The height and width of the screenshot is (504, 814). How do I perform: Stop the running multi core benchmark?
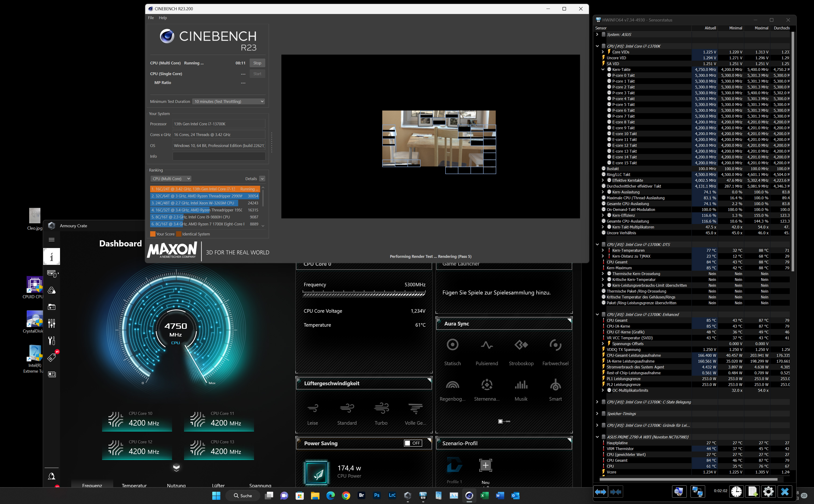pos(257,63)
